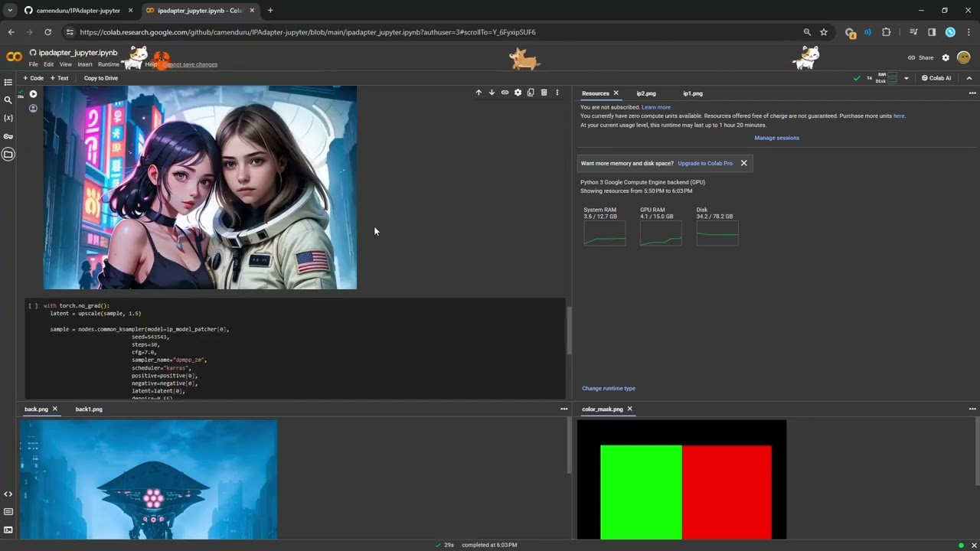Image resolution: width=980 pixels, height=551 pixels.
Task: Open the variables inspector panel
Action: coord(8,119)
